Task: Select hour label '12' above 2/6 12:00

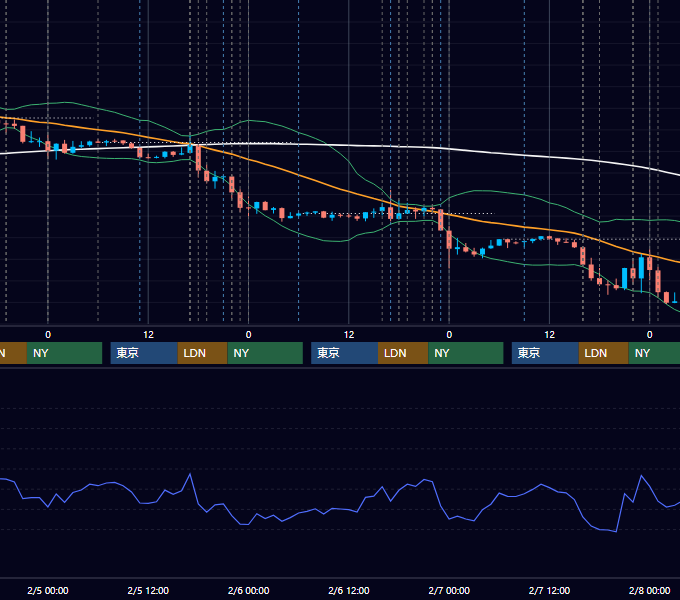Action: [349, 335]
